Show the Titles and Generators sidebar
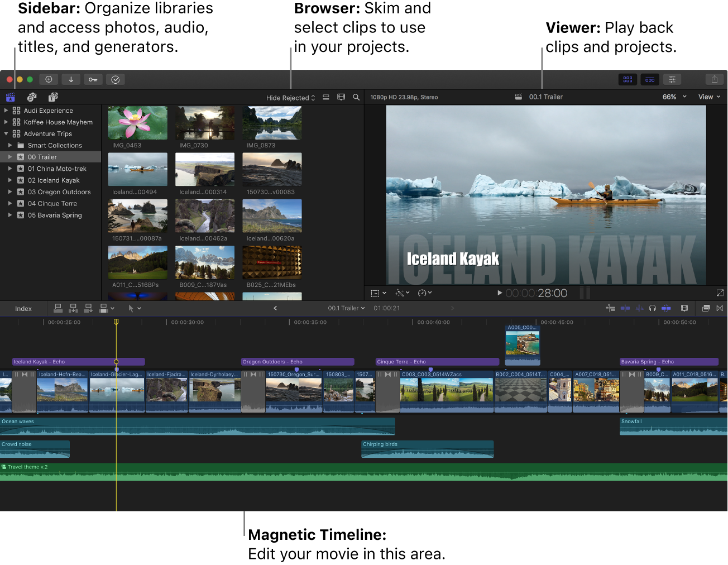The image size is (728, 565). (52, 97)
